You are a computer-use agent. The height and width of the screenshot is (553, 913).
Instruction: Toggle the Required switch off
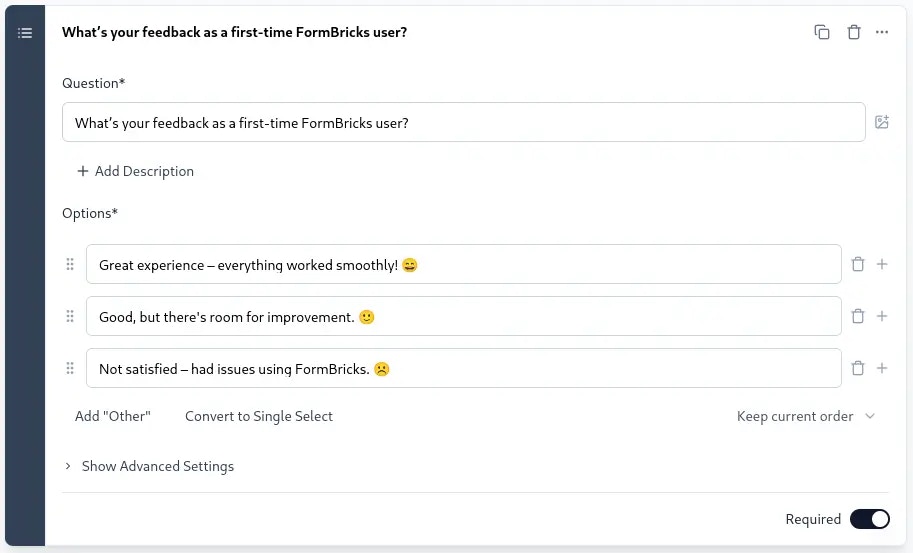pyautogui.click(x=869, y=519)
